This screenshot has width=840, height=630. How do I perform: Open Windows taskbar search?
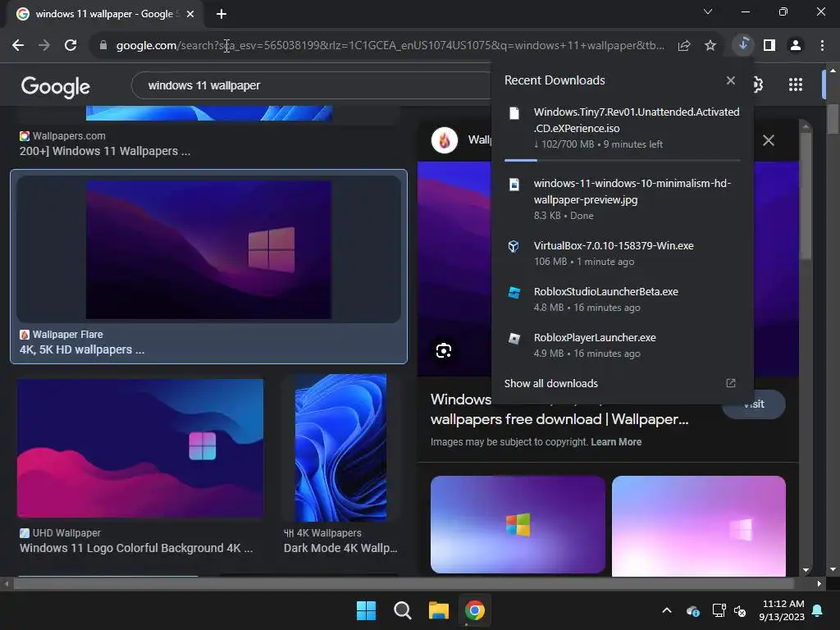pyautogui.click(x=402, y=610)
